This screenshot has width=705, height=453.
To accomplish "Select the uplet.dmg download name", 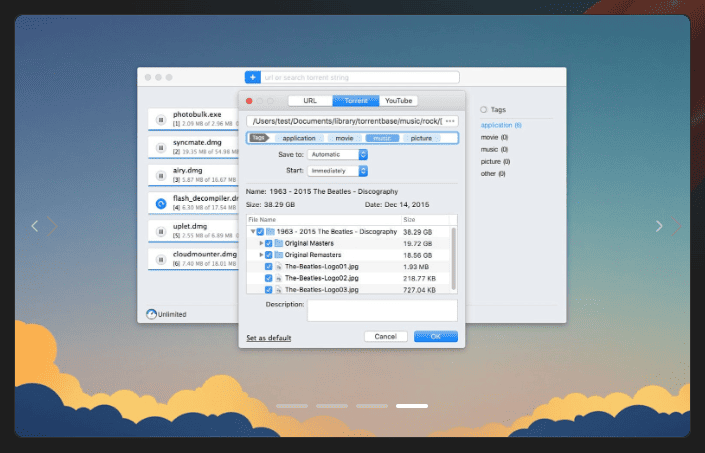I will click(190, 226).
